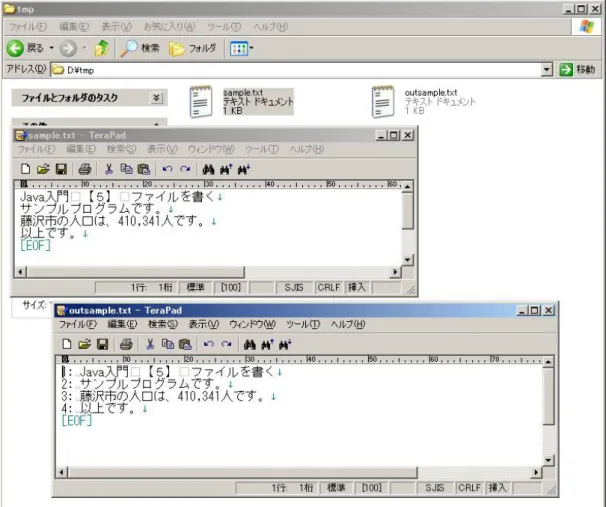Click Print icon in outsample.txt TeraPad

(x=126, y=344)
